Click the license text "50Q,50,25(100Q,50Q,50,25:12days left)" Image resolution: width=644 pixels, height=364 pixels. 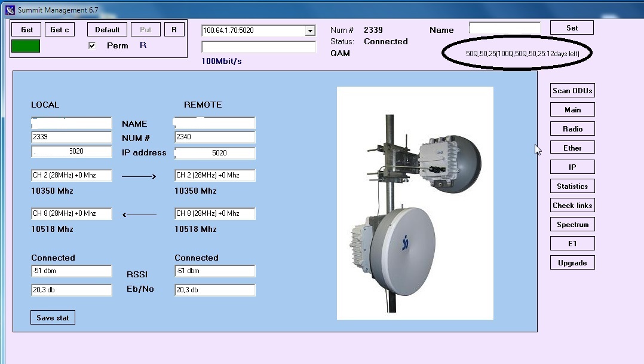coord(522,53)
